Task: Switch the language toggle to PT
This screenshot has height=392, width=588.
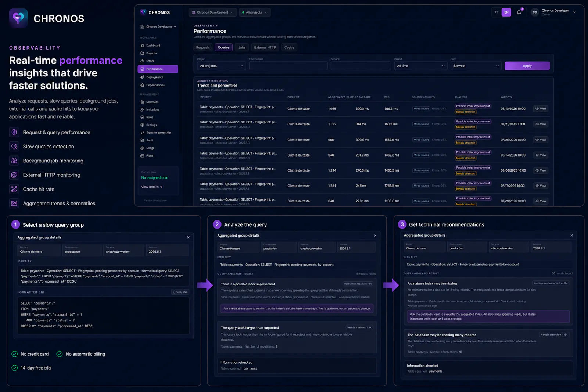Action: [496, 12]
